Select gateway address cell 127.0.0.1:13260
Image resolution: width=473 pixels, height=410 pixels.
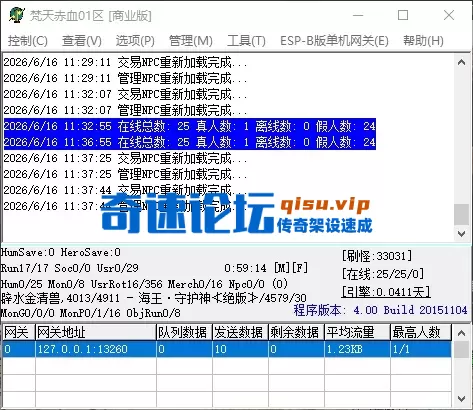(96, 349)
